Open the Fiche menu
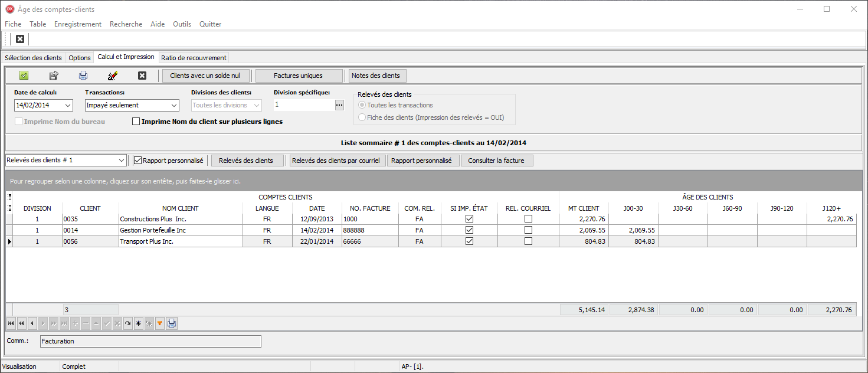The height and width of the screenshot is (373, 868). pos(13,24)
